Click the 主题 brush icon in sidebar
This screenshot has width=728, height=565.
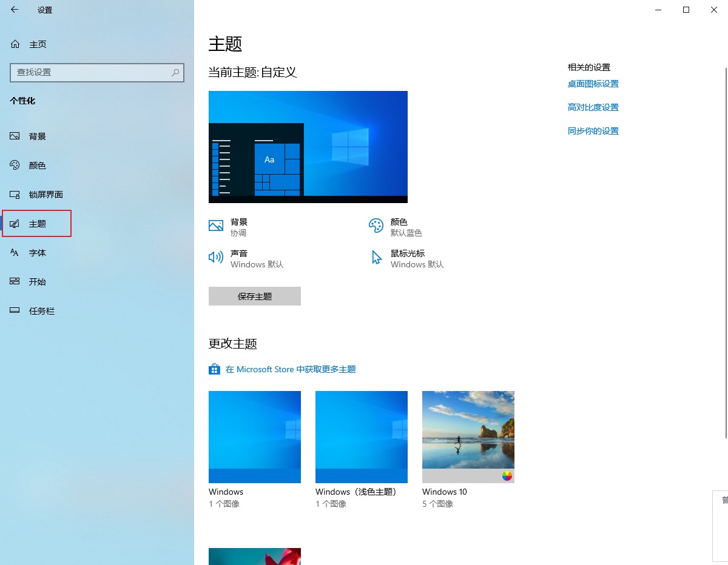pos(15,224)
